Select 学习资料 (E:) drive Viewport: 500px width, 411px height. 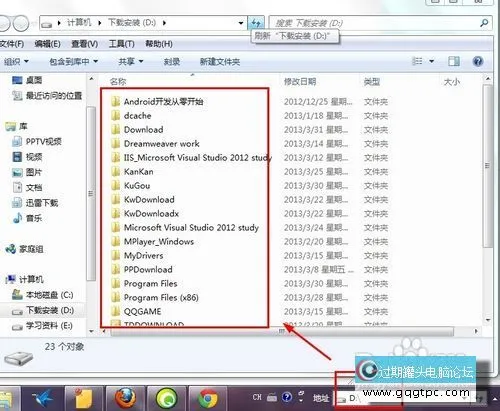42,326
